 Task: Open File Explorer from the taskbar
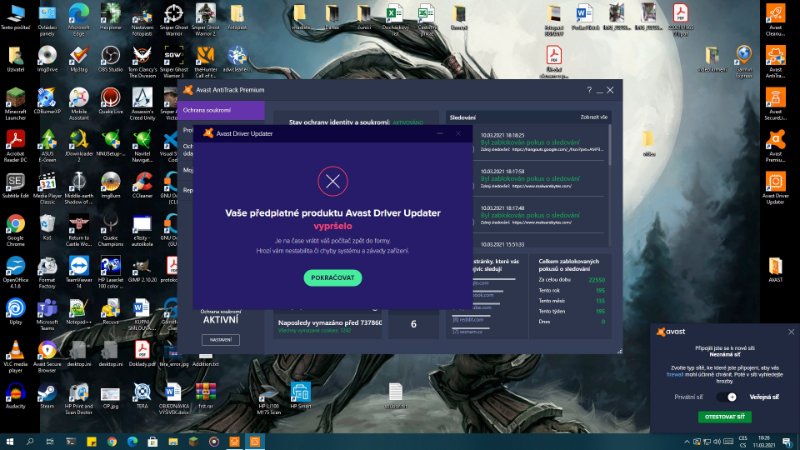(173, 441)
